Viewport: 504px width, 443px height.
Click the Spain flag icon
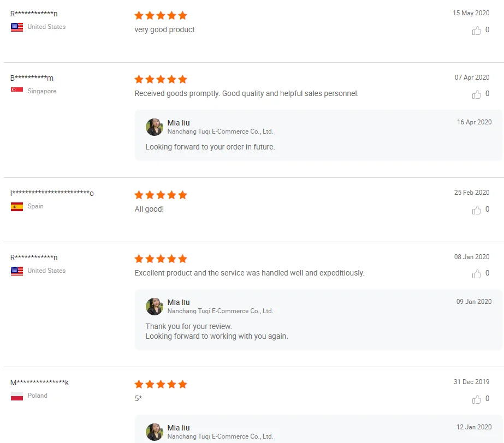point(17,206)
